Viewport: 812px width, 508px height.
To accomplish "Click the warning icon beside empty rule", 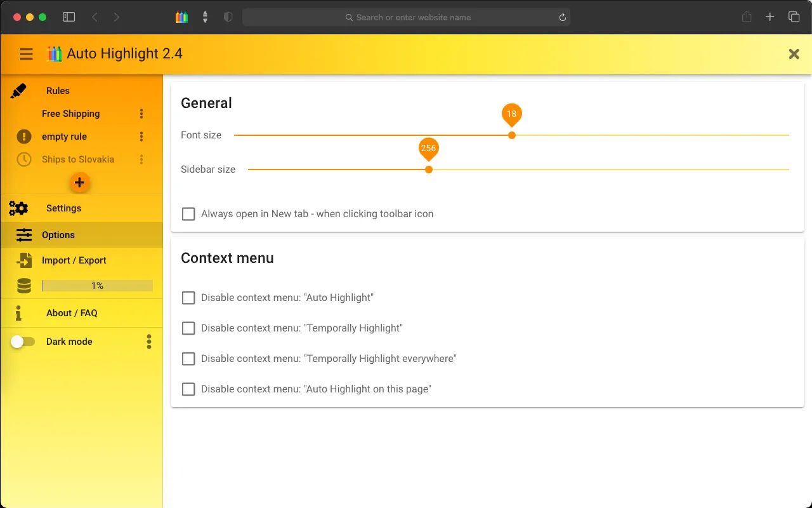I will click(x=24, y=137).
